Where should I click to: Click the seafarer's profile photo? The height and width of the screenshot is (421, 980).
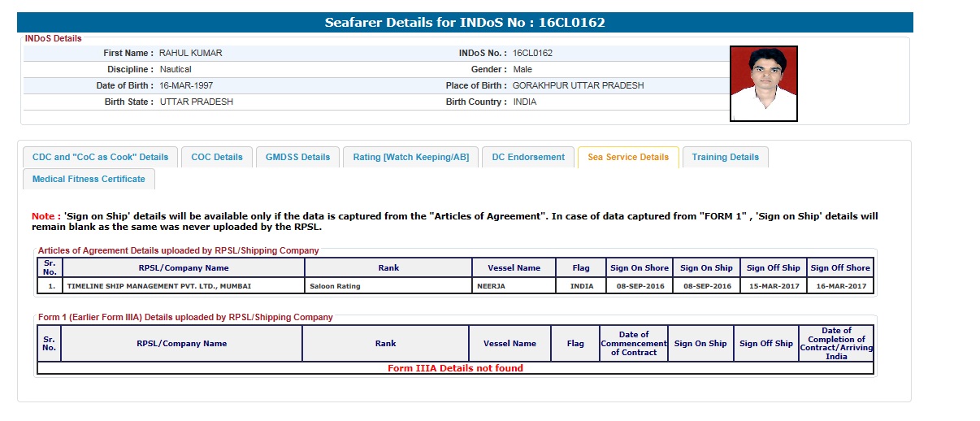coord(763,84)
